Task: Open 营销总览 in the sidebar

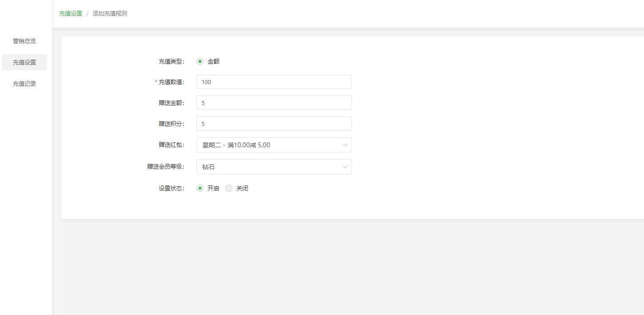Action: point(24,41)
